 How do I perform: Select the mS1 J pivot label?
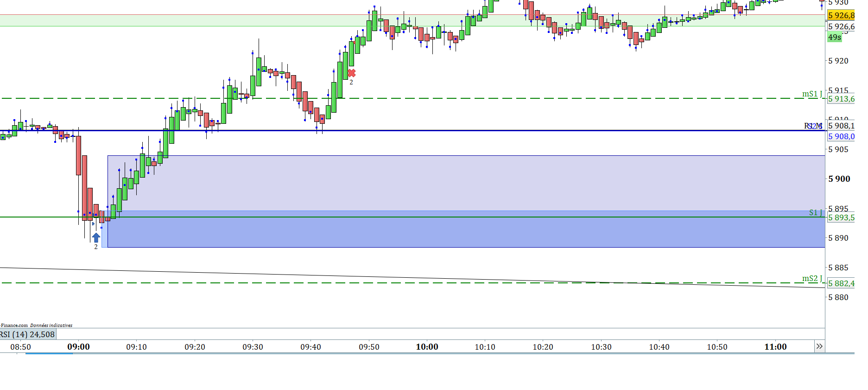[x=812, y=94]
